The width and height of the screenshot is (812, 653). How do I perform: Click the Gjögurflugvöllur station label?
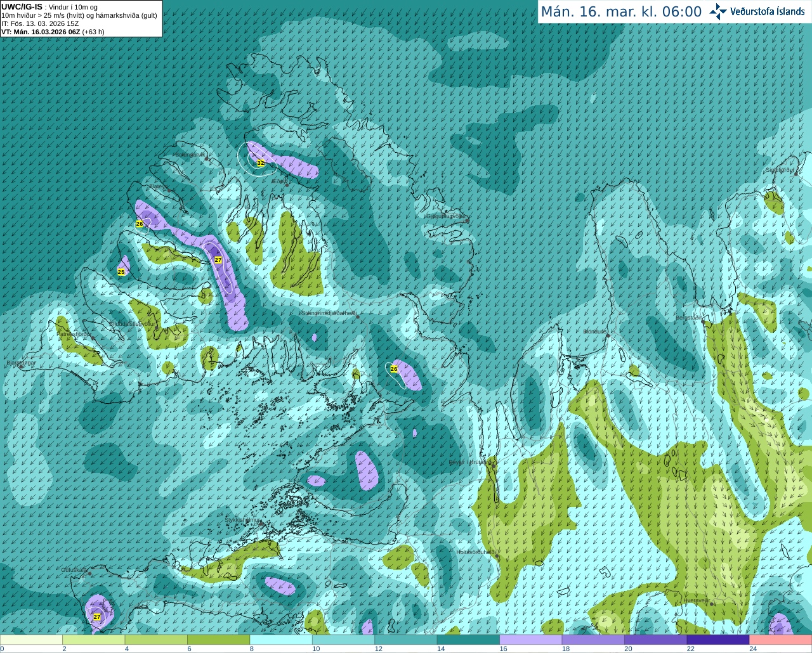click(x=447, y=216)
